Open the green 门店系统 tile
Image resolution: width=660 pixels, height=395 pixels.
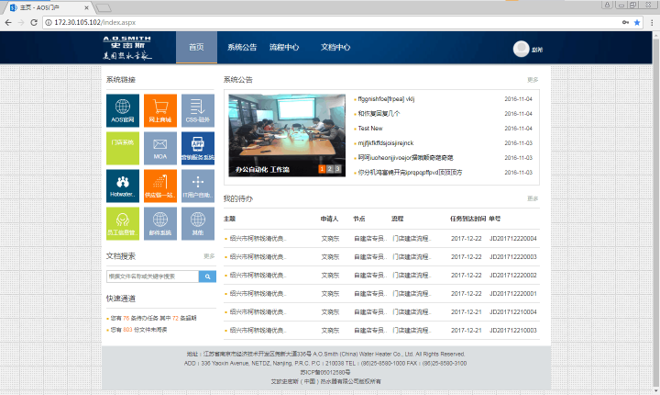pyautogui.click(x=122, y=148)
